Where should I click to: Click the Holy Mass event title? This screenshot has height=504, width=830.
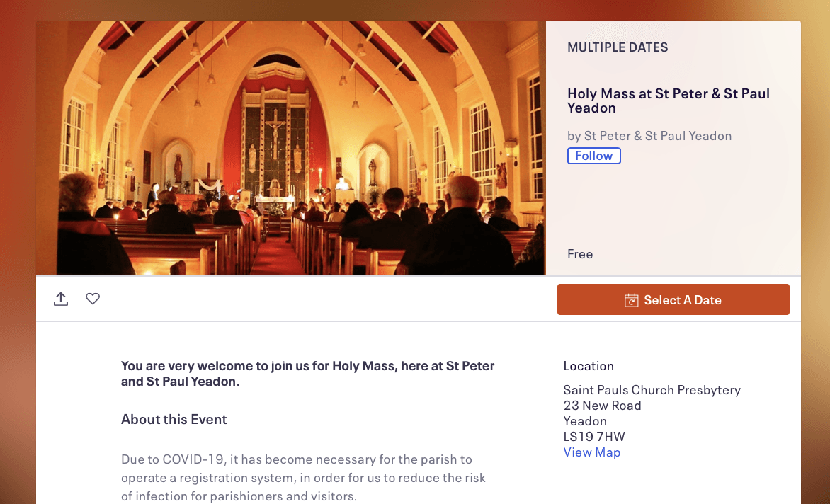(x=669, y=101)
